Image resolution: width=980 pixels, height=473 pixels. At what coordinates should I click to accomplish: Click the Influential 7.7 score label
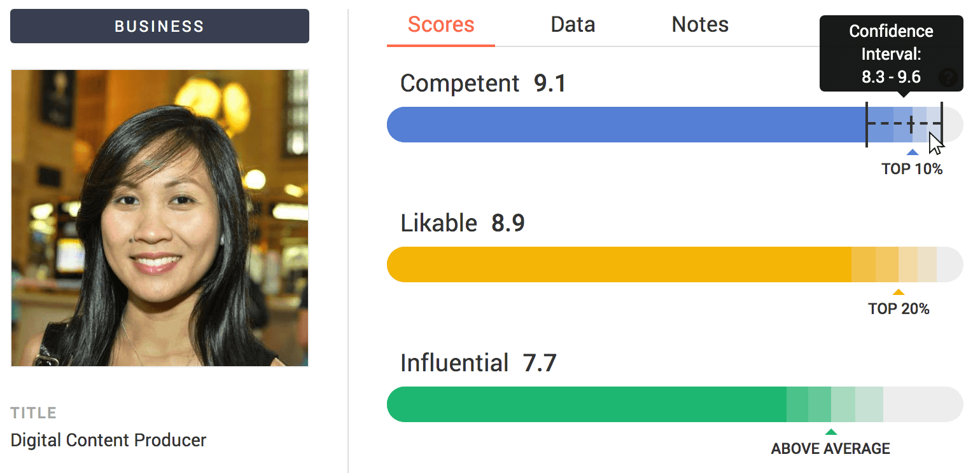(479, 363)
